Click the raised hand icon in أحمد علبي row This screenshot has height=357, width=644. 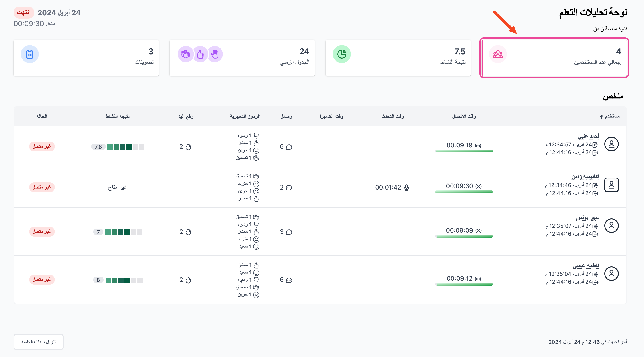[x=189, y=147]
